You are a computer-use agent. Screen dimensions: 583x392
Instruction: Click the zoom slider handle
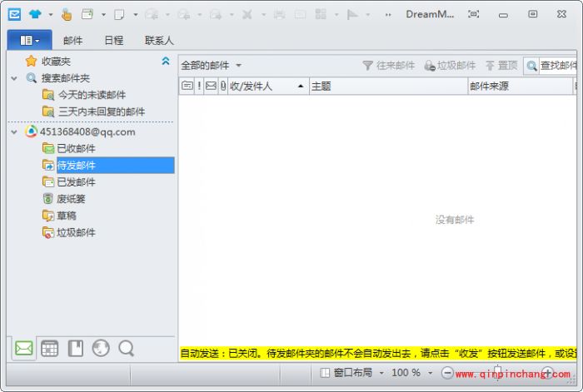click(x=497, y=371)
